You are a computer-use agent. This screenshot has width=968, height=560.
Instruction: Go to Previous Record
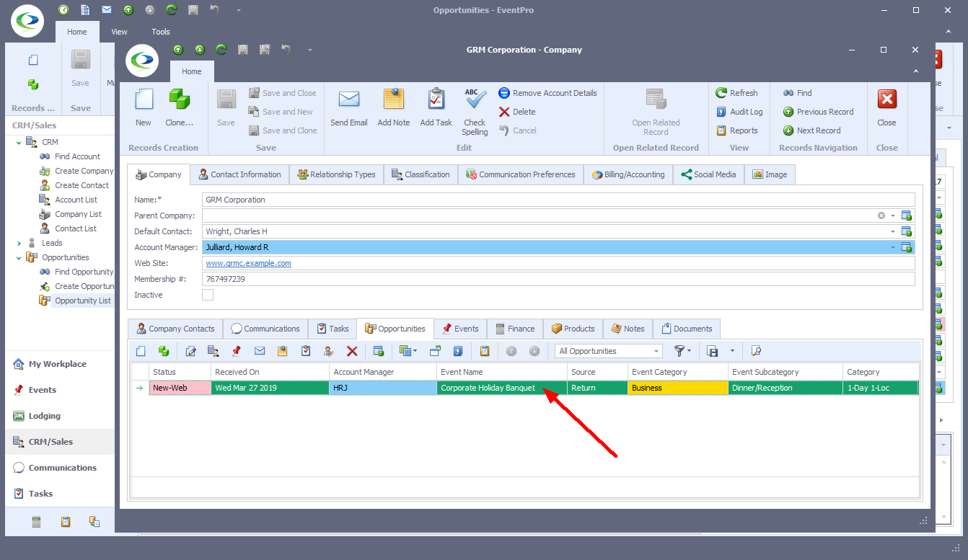(818, 112)
